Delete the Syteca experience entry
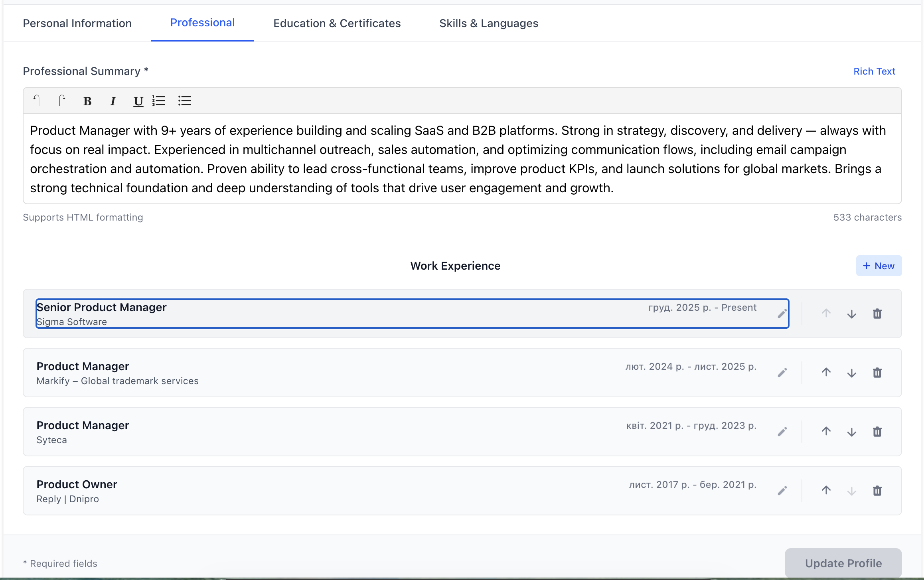924x580 pixels. (877, 432)
